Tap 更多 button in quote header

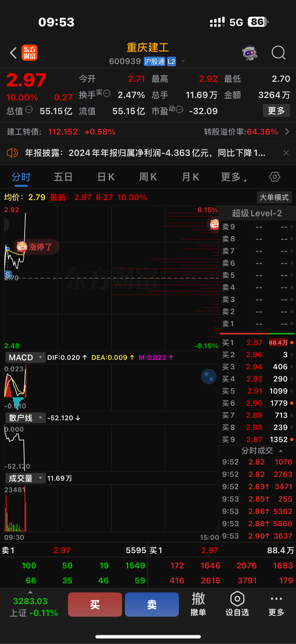pyautogui.click(x=276, y=111)
